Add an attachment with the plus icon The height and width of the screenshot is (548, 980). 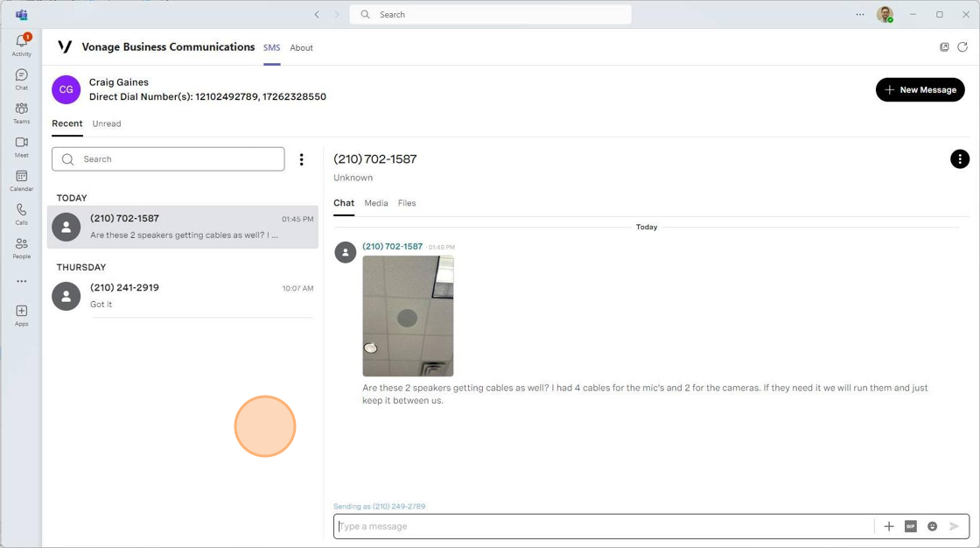[889, 526]
